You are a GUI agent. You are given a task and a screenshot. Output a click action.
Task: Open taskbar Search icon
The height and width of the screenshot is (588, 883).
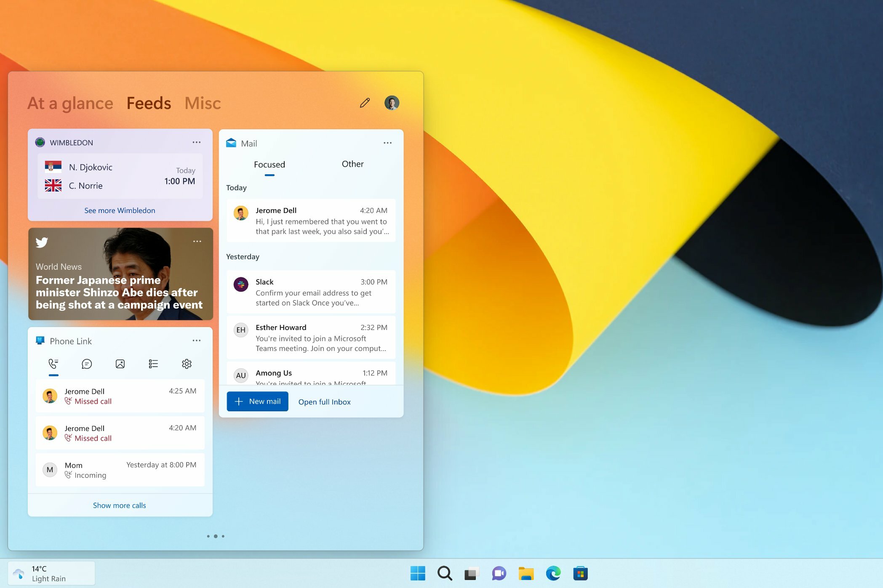tap(445, 573)
